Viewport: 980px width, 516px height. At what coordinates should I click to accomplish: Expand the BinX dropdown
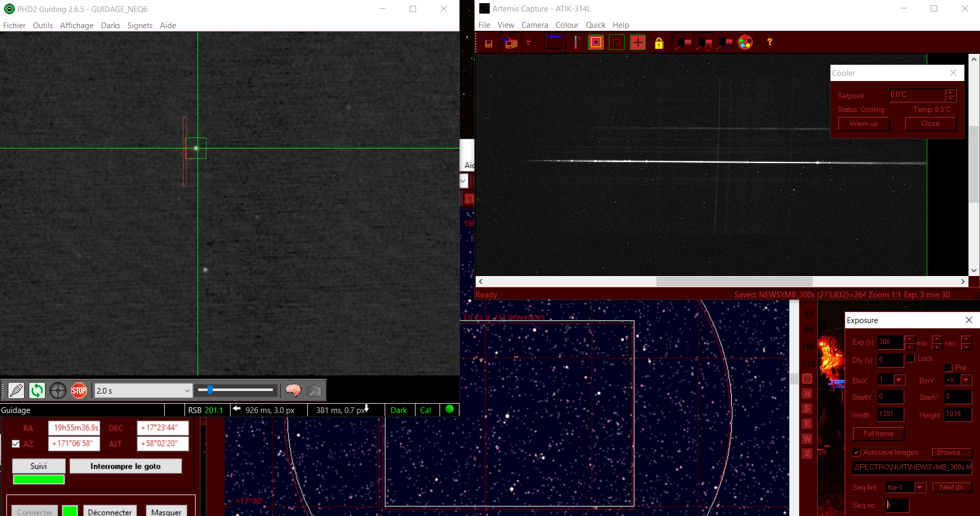(899, 380)
